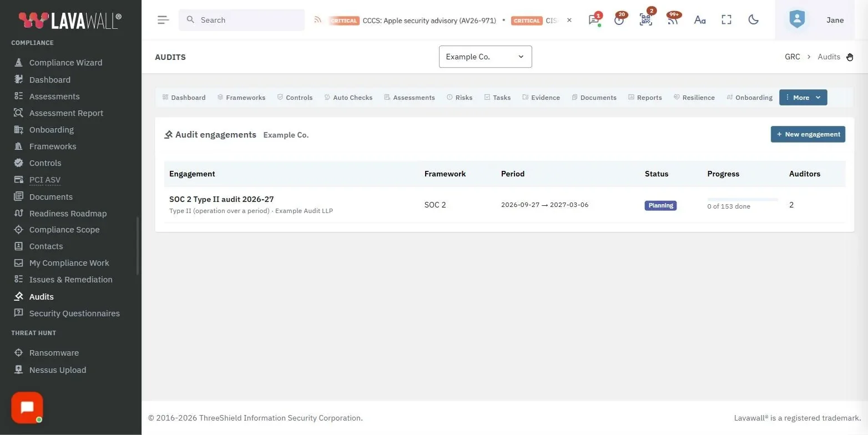868x435 pixels.
Task: Open Security Questionnaires in sidebar
Action: [74, 313]
